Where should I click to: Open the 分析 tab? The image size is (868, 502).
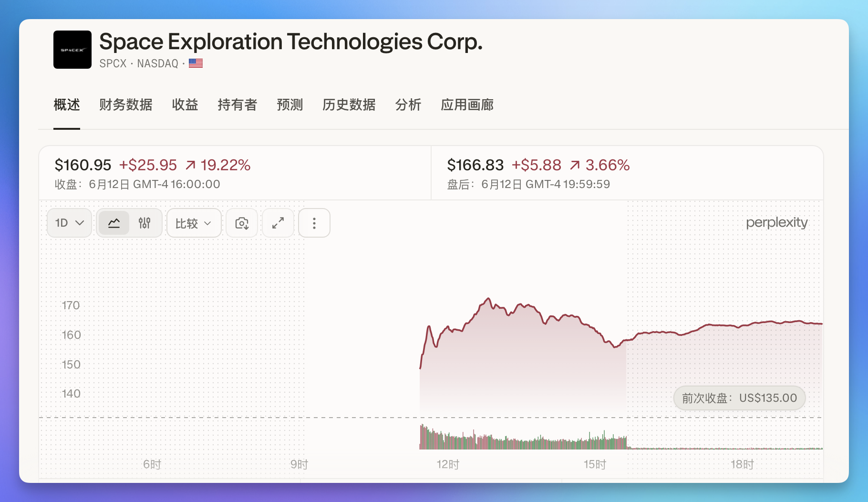(408, 105)
